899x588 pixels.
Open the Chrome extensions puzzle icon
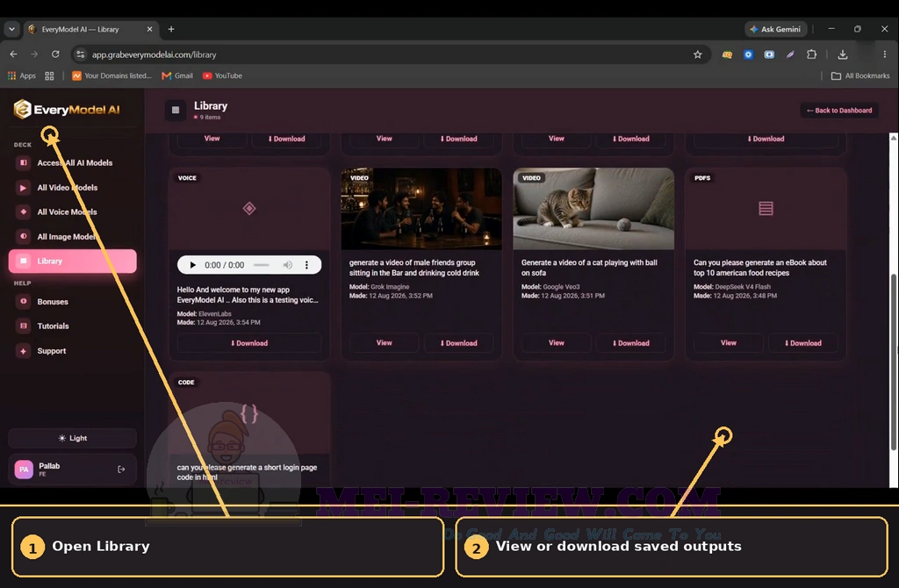(811, 54)
